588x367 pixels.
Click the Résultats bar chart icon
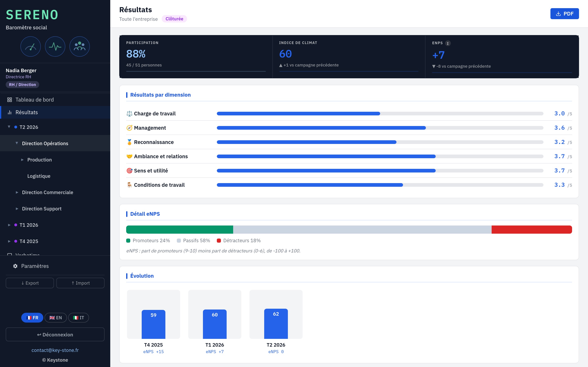pos(9,112)
